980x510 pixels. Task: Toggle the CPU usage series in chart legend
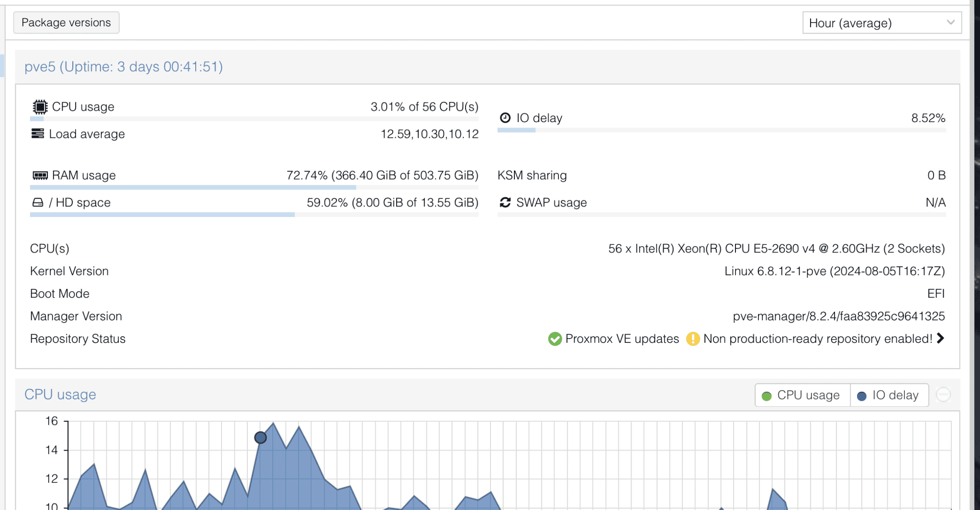[x=802, y=395]
